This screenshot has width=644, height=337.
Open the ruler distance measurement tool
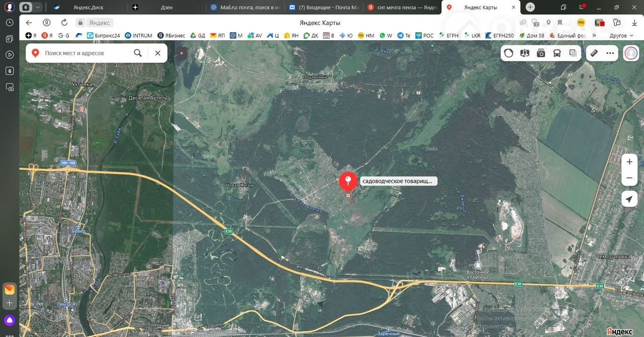point(594,53)
